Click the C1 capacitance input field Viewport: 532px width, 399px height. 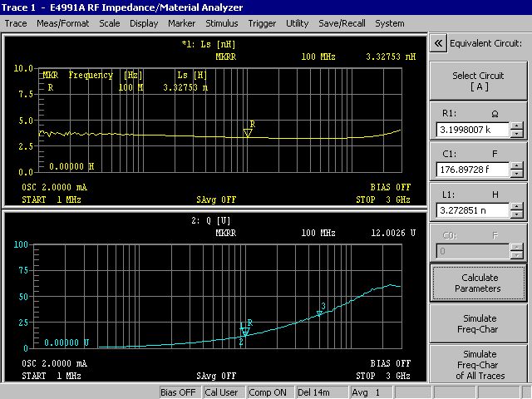pos(472,170)
